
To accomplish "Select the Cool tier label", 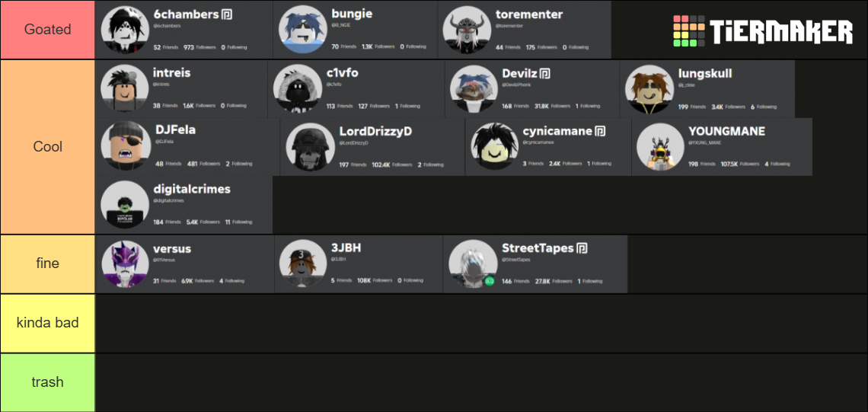I will pos(48,147).
